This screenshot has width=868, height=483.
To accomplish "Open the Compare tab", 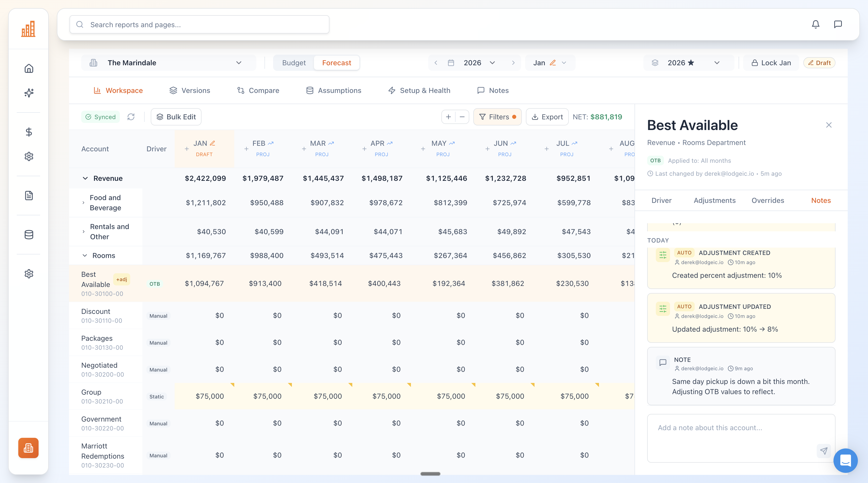I will click(258, 90).
